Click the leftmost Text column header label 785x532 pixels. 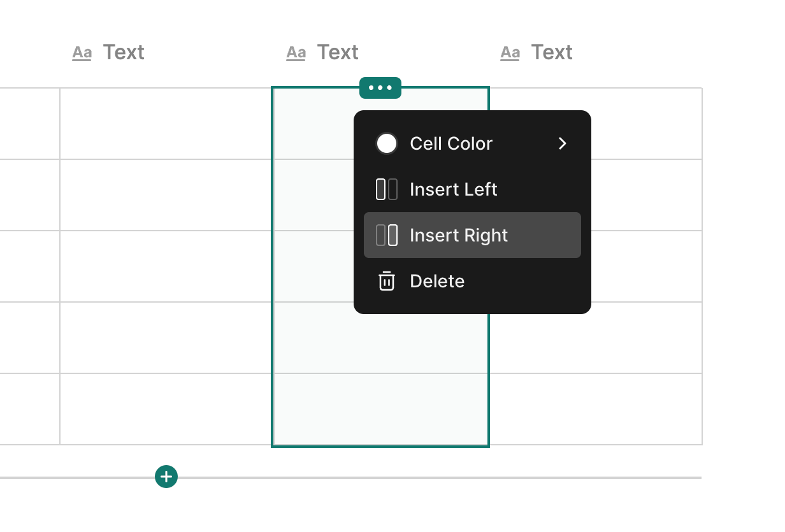pyautogui.click(x=124, y=52)
